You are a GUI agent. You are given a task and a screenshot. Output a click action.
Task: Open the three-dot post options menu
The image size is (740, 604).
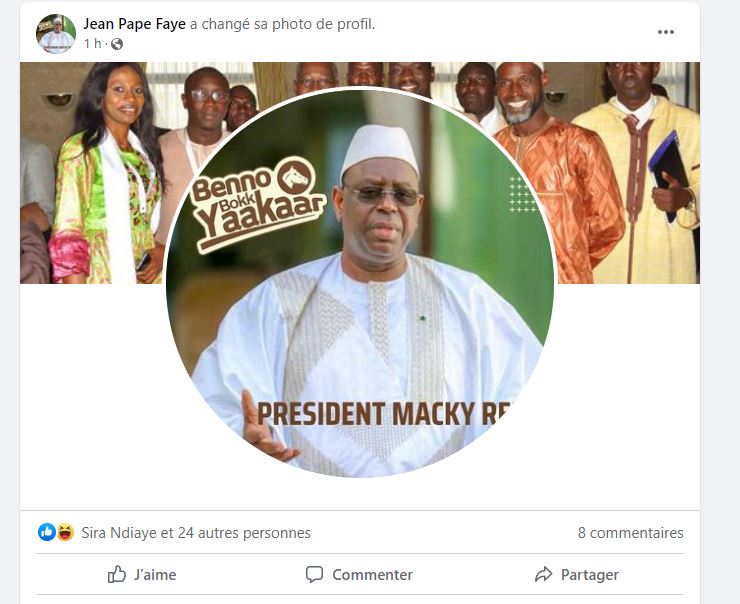pos(666,32)
